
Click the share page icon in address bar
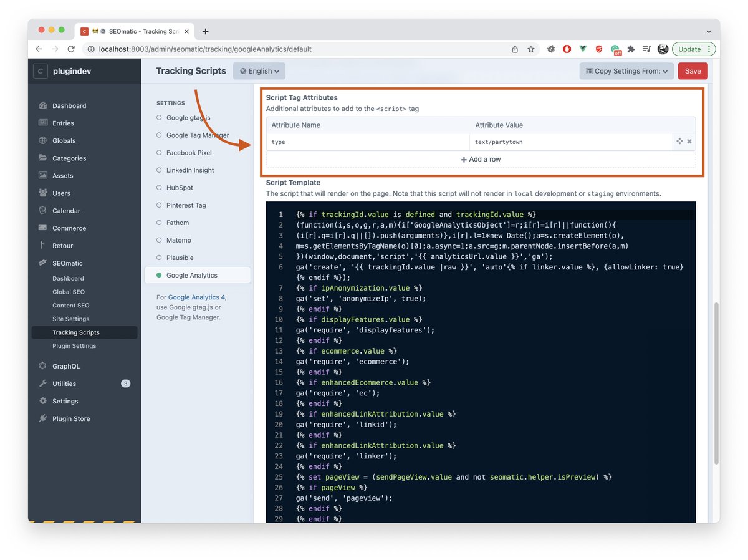pyautogui.click(x=515, y=49)
